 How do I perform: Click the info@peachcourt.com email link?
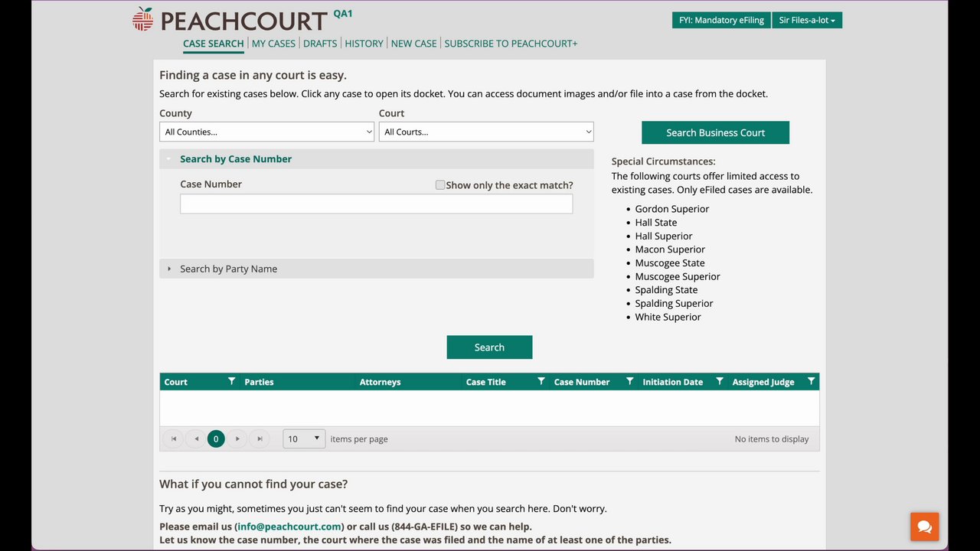[289, 527]
